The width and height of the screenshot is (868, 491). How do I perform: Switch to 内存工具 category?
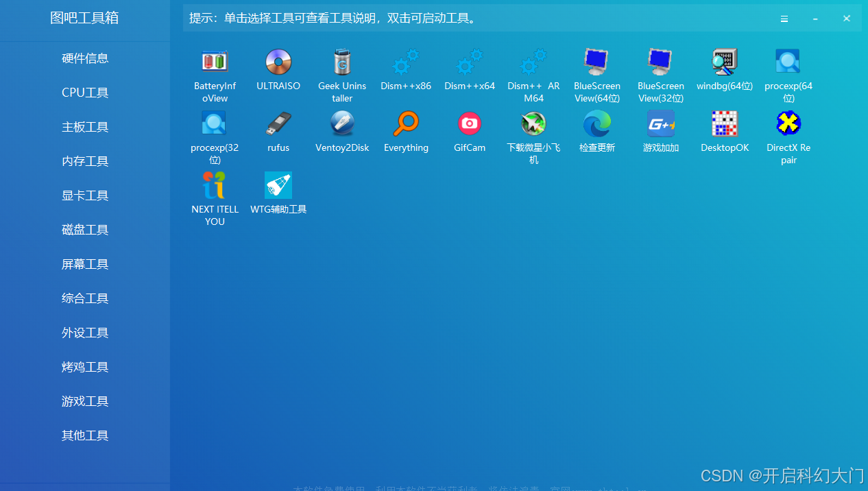tap(85, 161)
